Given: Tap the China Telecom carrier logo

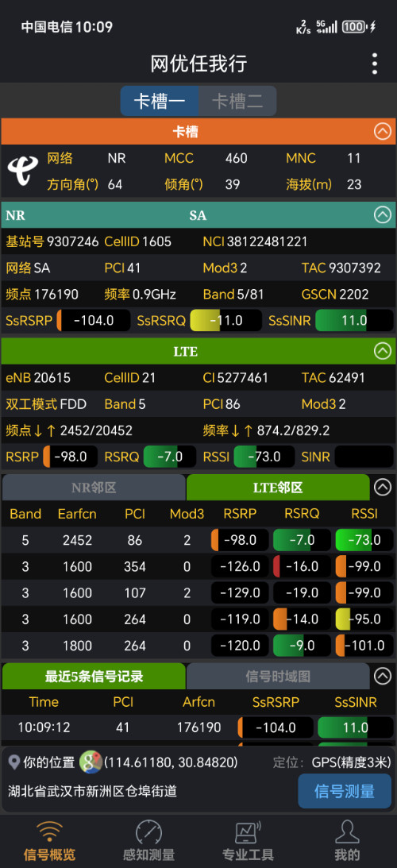Looking at the screenshot, I should pos(23,171).
